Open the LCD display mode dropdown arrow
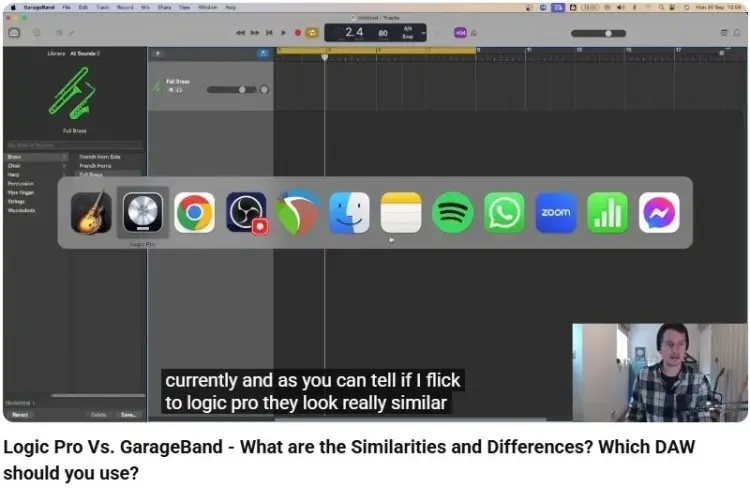Screen dimensions: 750x488 click(423, 33)
